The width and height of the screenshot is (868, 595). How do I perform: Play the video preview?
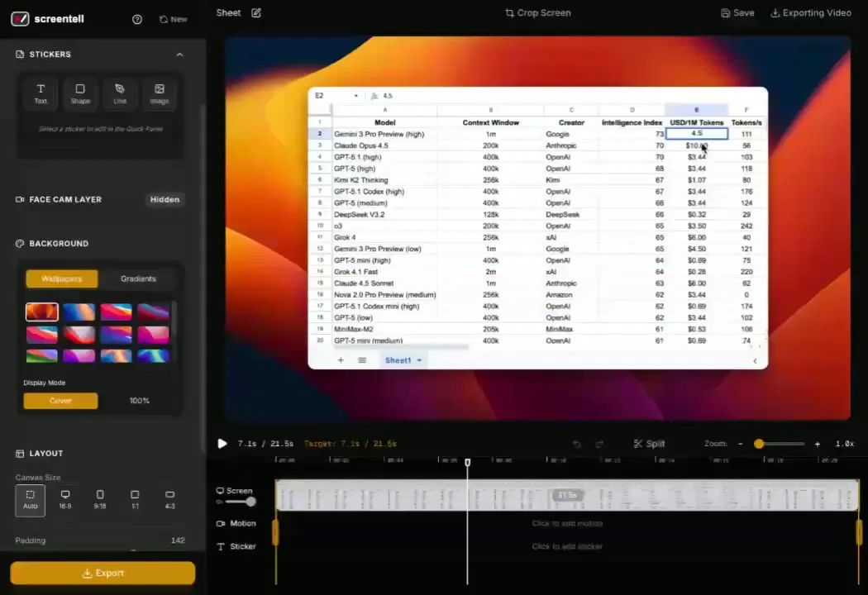(x=222, y=443)
